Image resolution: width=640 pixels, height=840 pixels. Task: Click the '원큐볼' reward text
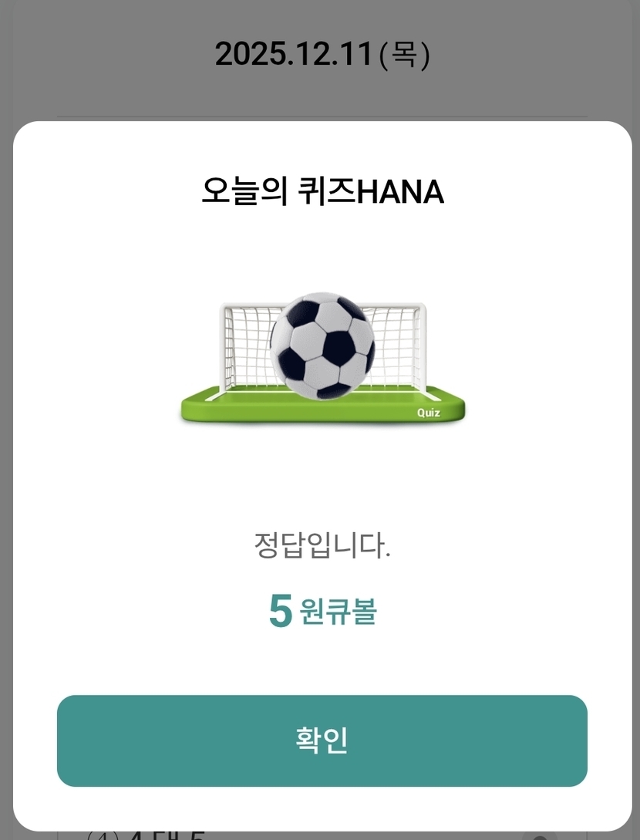(338, 612)
